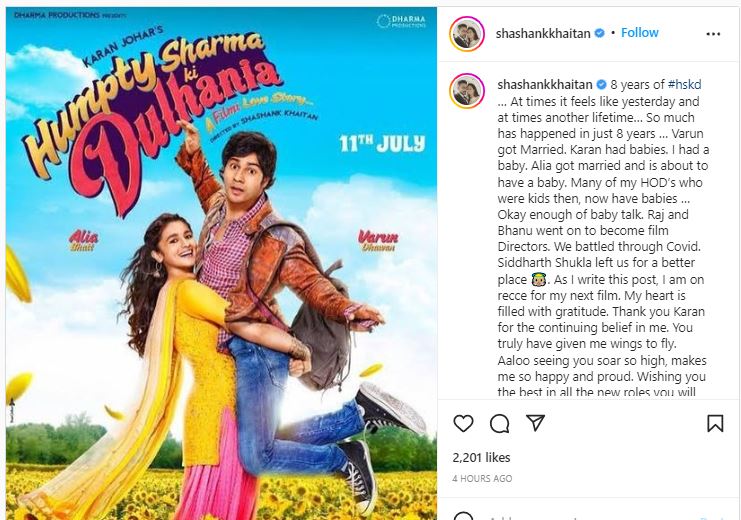Open comments with the speech bubble icon
The width and height of the screenshot is (741, 520).
click(500, 424)
